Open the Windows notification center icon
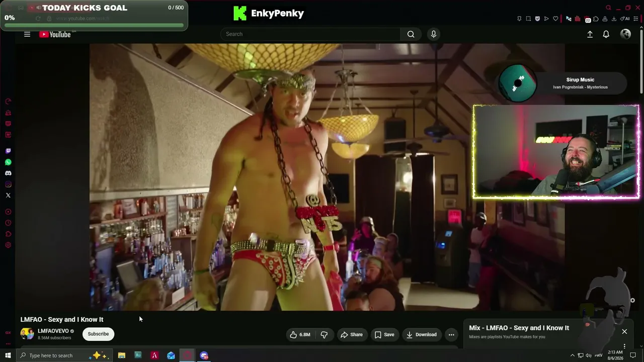644x362 pixels. click(633, 355)
